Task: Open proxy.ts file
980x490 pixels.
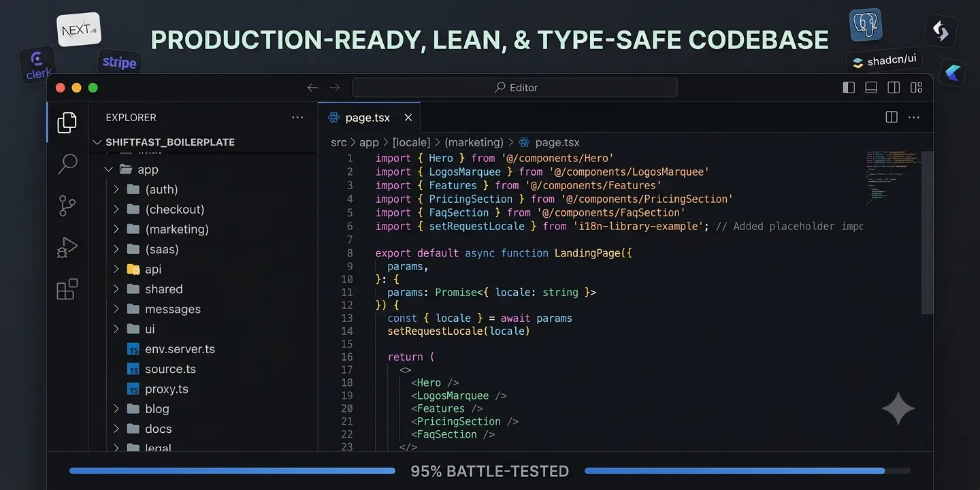Action: [166, 389]
